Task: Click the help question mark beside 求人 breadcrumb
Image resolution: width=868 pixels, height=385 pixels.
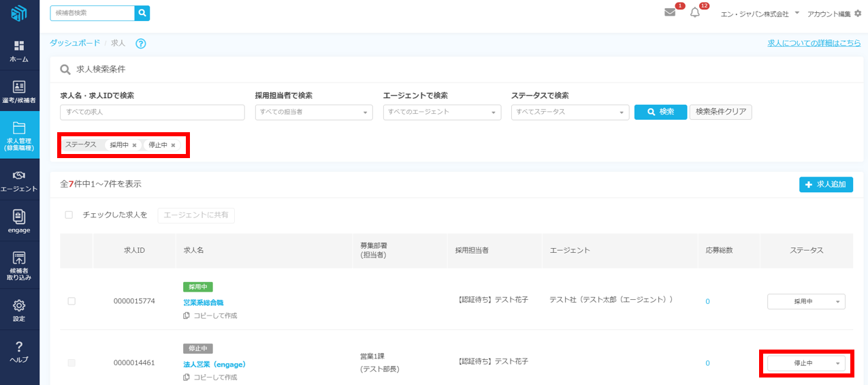Action: coord(141,44)
